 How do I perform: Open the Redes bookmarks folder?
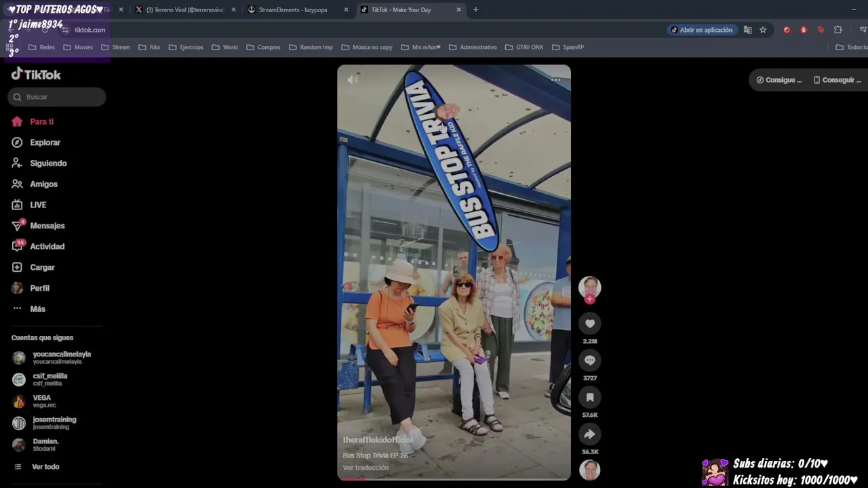pos(41,47)
